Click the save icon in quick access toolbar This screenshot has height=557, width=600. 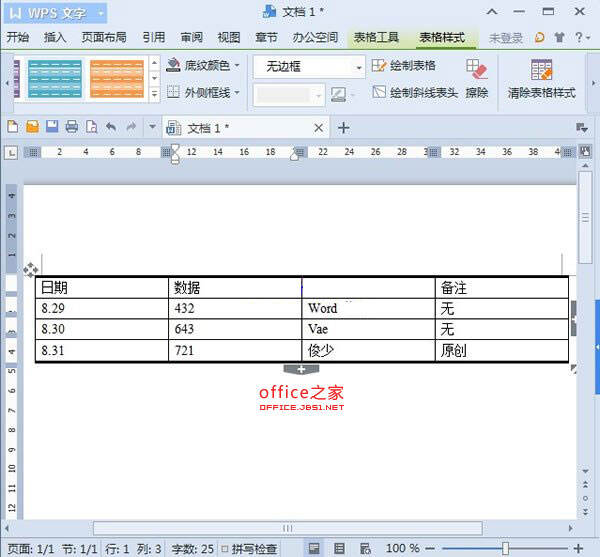(x=51, y=127)
